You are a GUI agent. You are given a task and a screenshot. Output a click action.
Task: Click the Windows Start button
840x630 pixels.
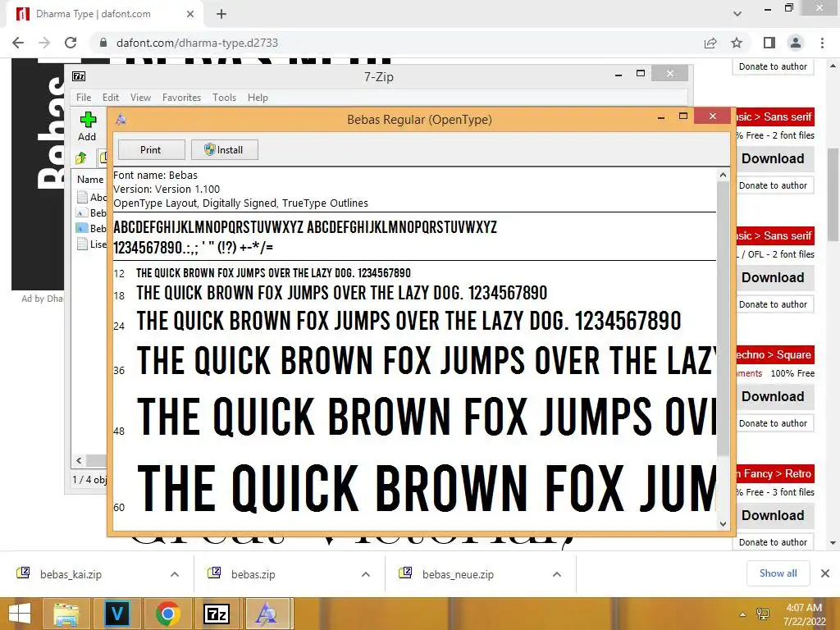[20, 614]
